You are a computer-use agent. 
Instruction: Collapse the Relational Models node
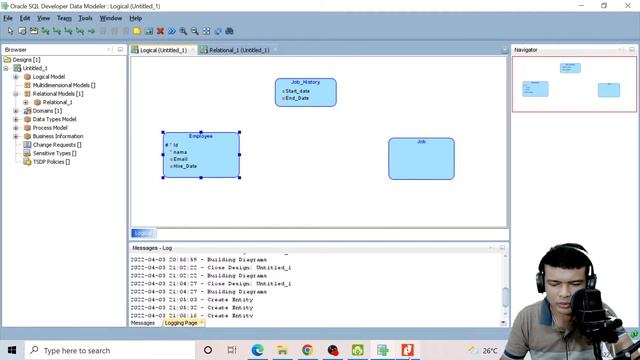(x=16, y=93)
